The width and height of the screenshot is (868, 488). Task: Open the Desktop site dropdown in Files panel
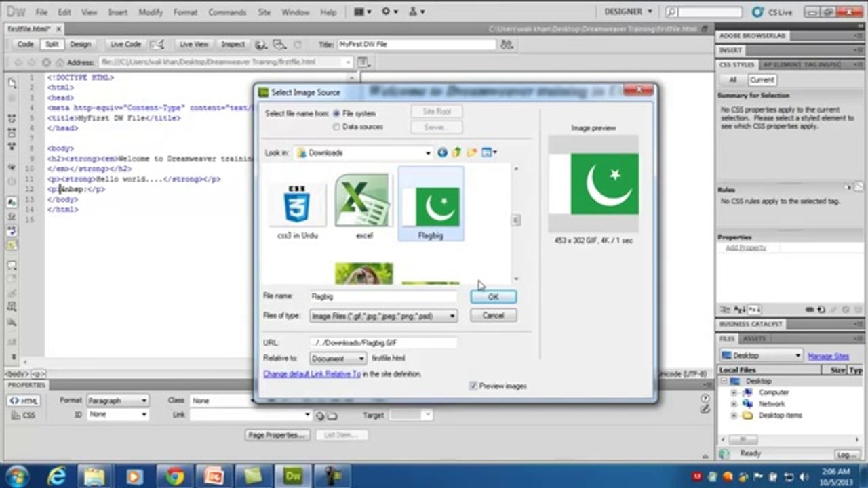coord(761,356)
